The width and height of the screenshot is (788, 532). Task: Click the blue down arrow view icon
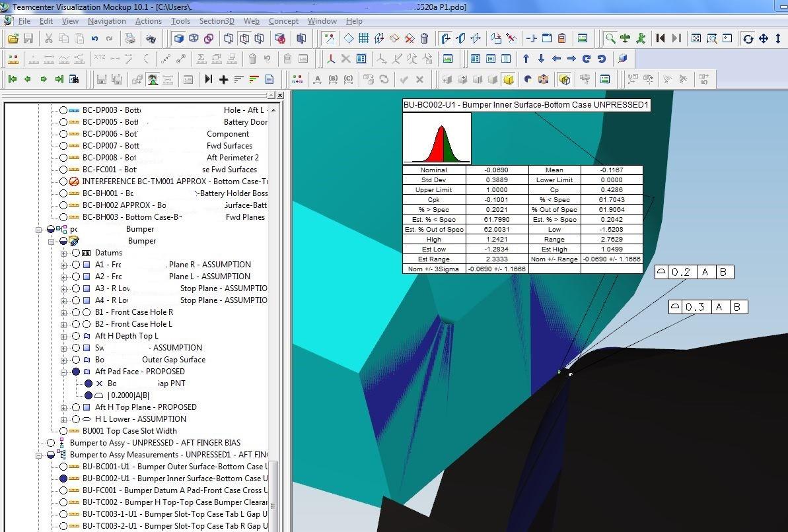tap(541, 59)
